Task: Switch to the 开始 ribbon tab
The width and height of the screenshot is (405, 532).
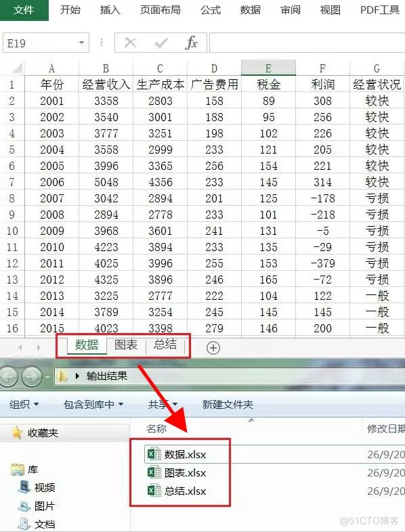Action: tap(70, 10)
